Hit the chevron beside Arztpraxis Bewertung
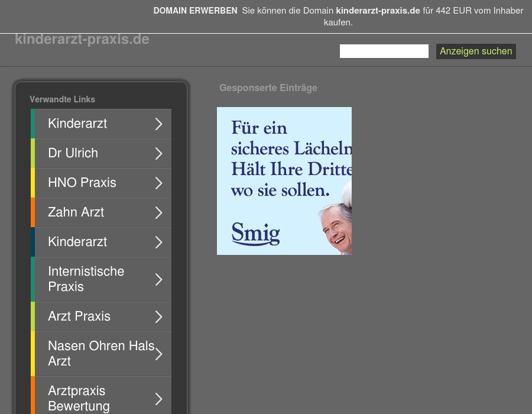Screen dimensions: 532x414 coord(158,399)
